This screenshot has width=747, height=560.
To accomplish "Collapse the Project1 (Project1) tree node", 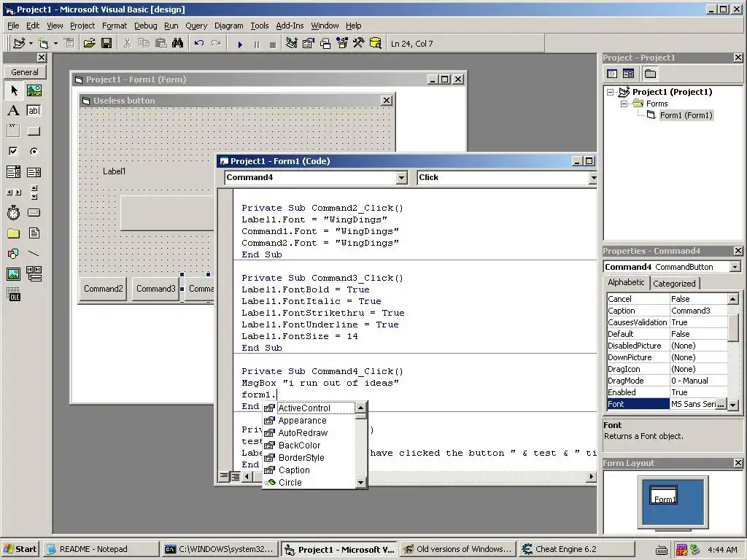I will coord(611,93).
